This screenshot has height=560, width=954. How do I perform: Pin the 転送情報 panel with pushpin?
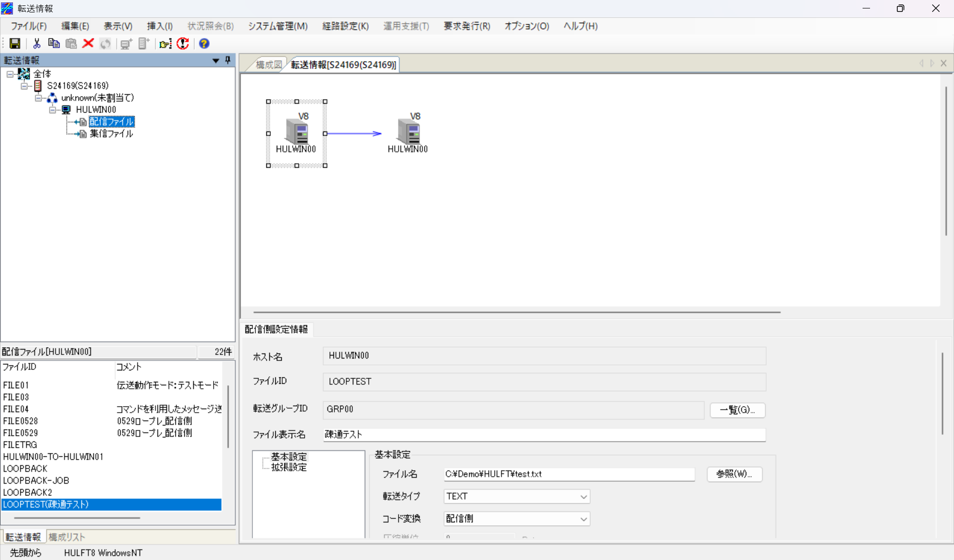pos(228,60)
